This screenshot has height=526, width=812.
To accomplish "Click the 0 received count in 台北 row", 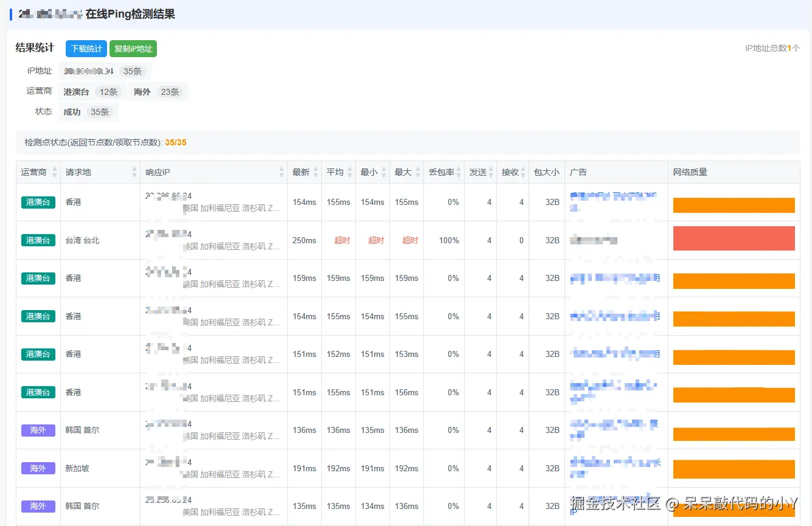I will (x=521, y=240).
